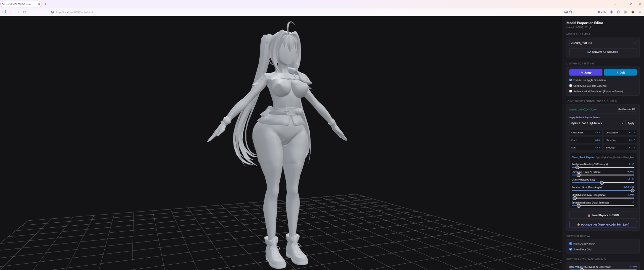Open the chr5000_c301.mdl model file dropdown

point(603,43)
